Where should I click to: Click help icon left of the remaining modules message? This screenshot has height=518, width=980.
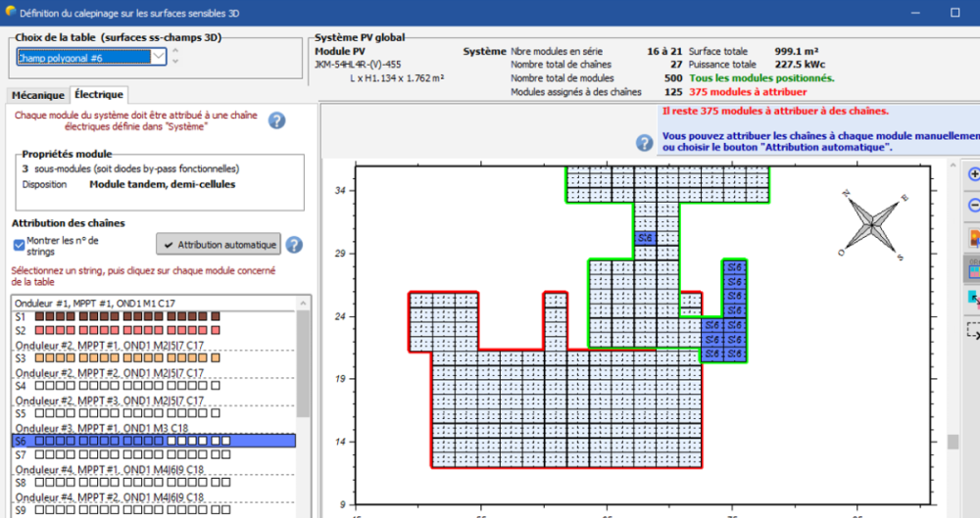pyautogui.click(x=644, y=143)
